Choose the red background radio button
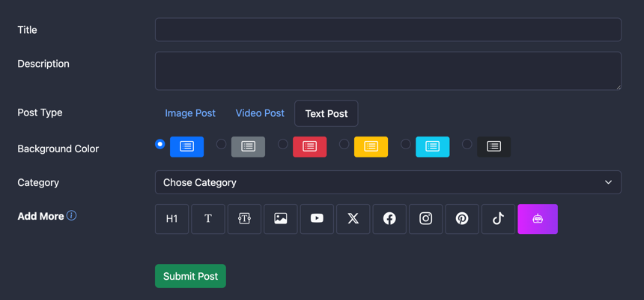The image size is (644, 300). [282, 144]
